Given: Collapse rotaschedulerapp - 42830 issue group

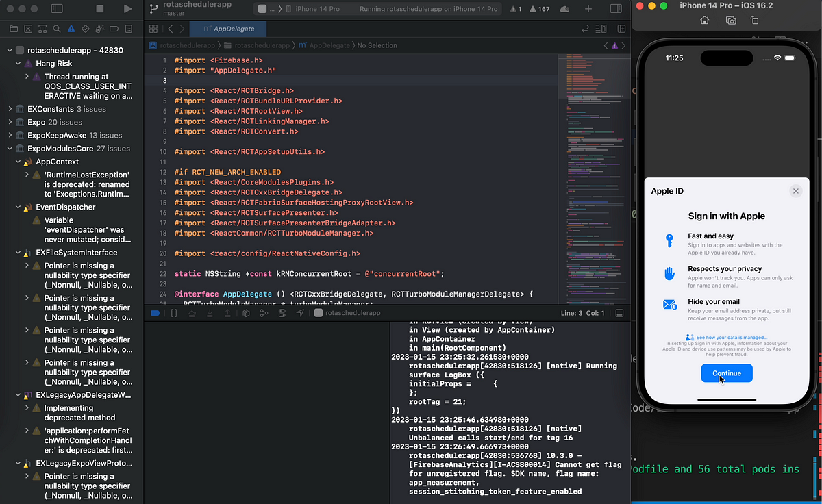Looking at the screenshot, I should click(10, 51).
